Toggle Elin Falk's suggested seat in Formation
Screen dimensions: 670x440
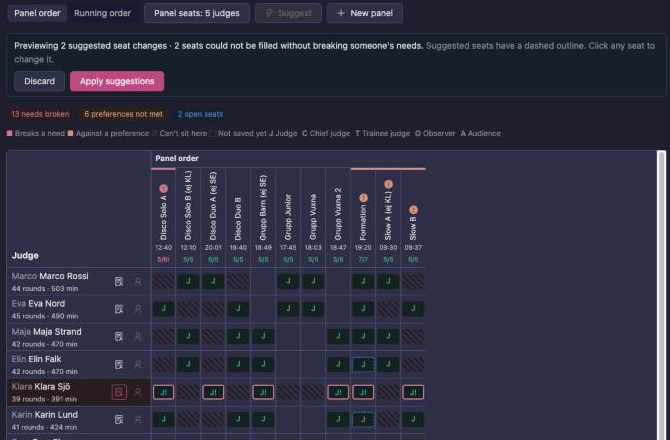(x=363, y=364)
